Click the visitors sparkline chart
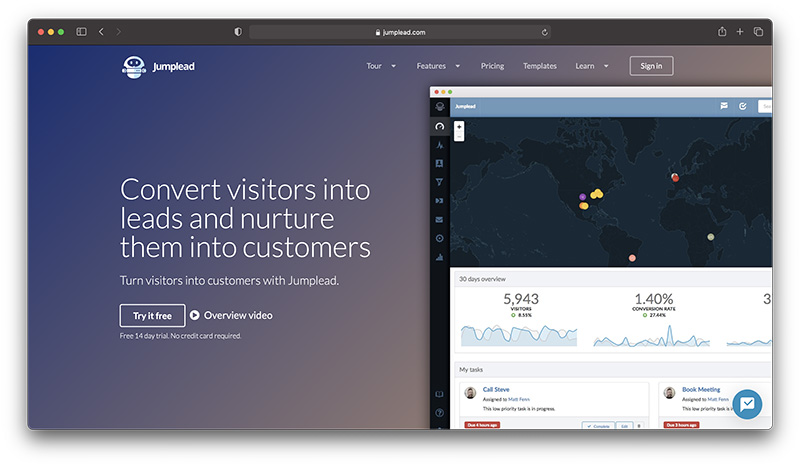800x466 pixels. (519, 335)
